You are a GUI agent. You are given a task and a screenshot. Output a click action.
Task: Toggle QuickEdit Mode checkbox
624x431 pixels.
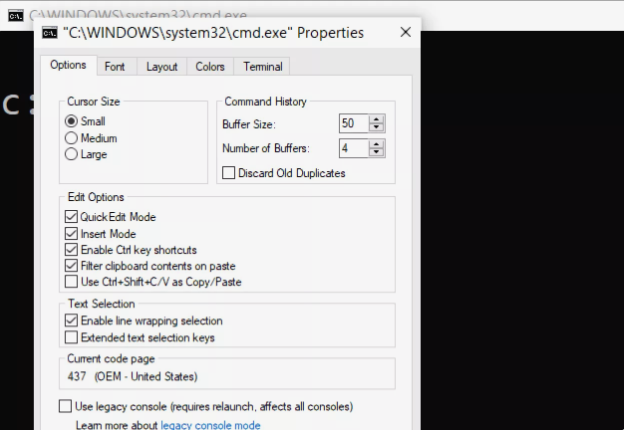coord(71,217)
